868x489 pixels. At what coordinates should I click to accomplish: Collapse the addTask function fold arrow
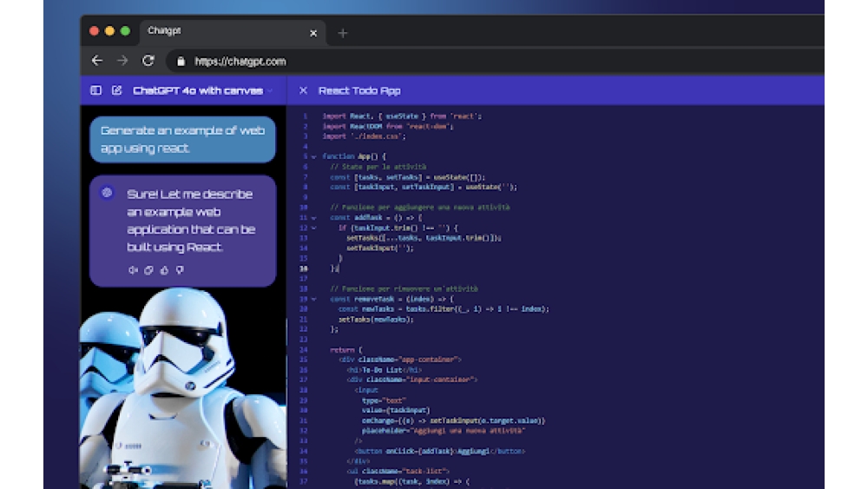click(314, 218)
